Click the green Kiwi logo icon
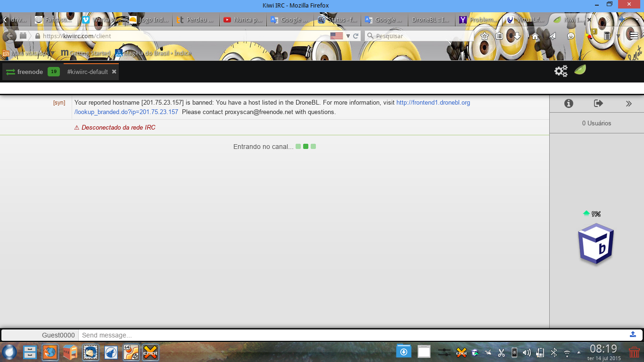The height and width of the screenshot is (362, 644). (580, 70)
